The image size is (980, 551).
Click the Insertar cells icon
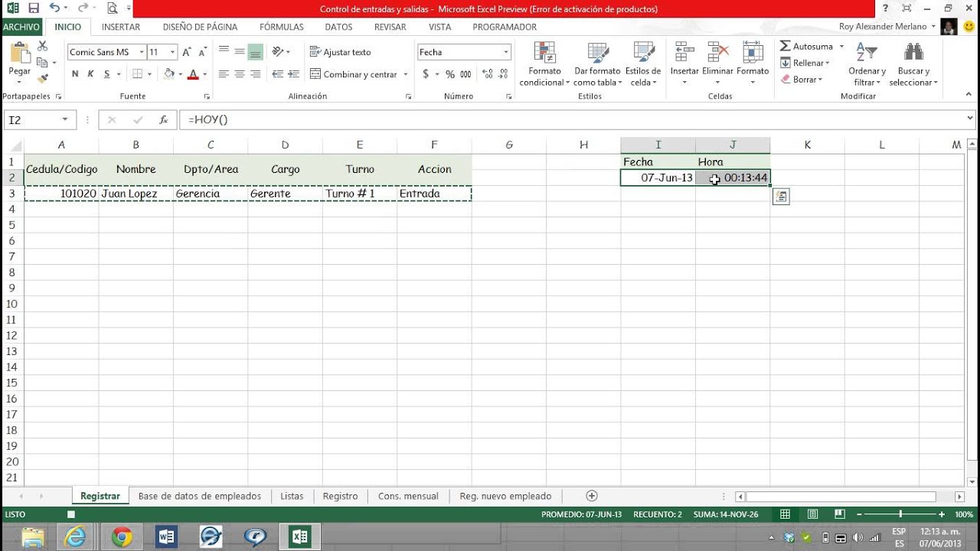click(x=684, y=53)
